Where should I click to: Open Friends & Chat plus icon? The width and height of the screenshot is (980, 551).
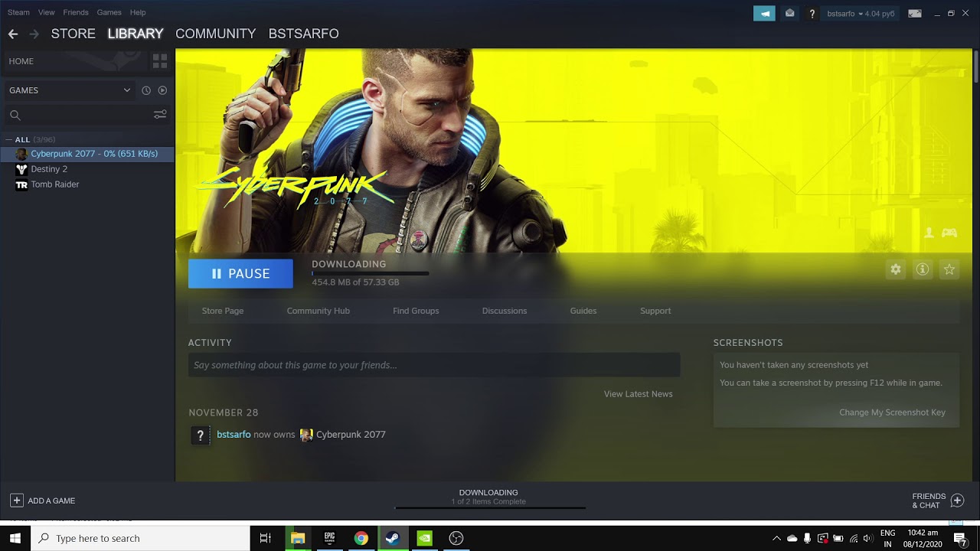pyautogui.click(x=957, y=500)
